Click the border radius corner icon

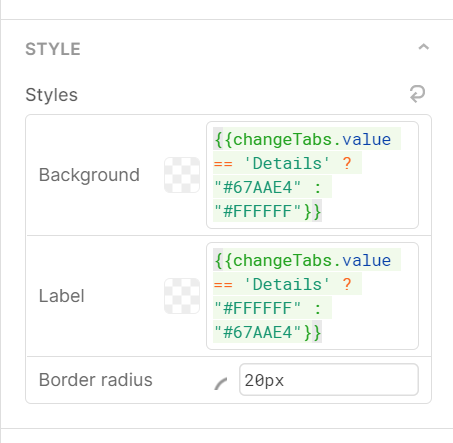point(221,384)
